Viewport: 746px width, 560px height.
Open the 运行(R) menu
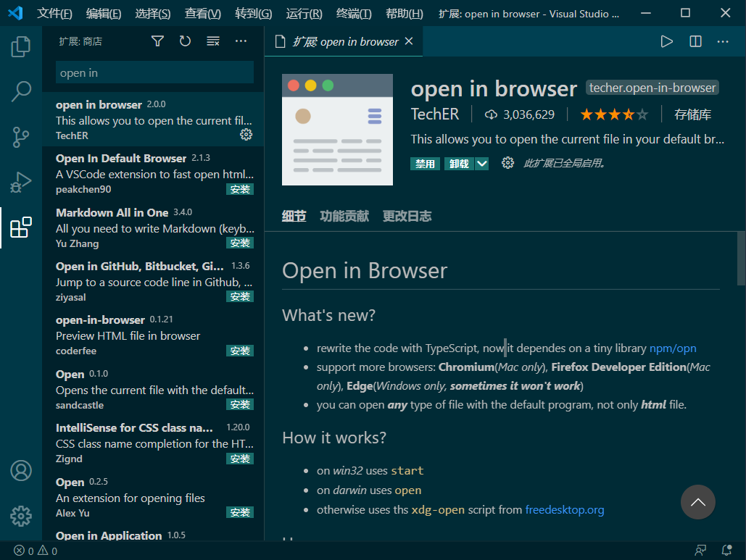304,13
